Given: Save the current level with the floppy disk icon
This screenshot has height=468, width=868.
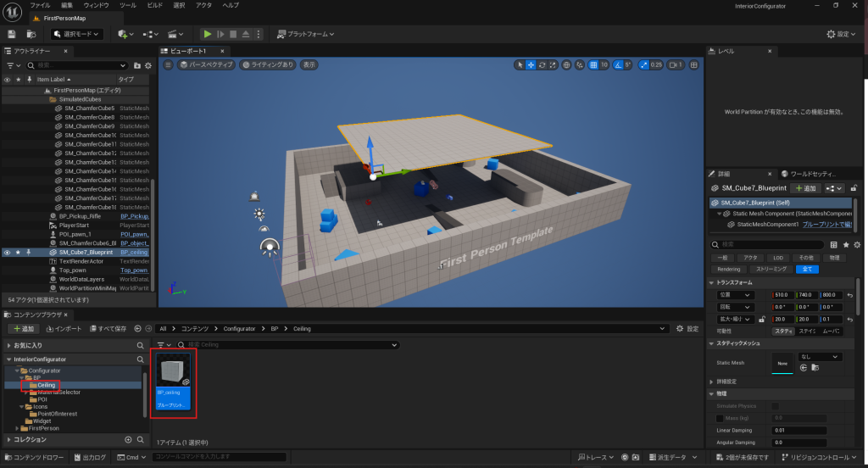Looking at the screenshot, I should pyautogui.click(x=12, y=34).
